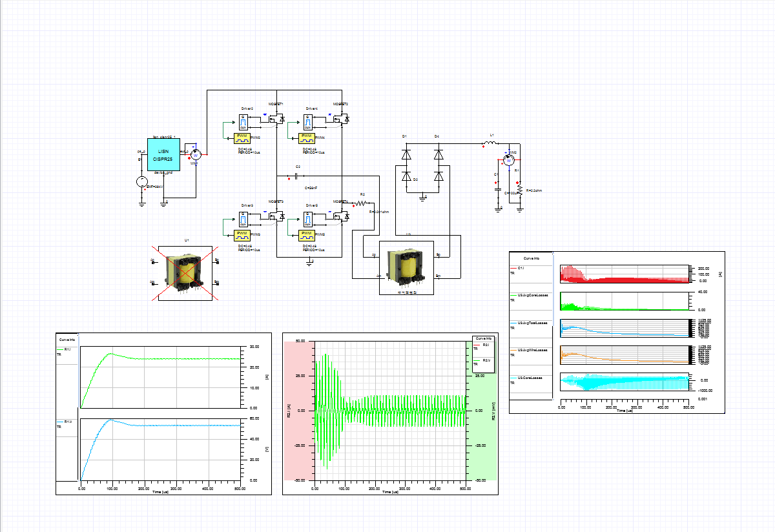The height and width of the screenshot is (532, 775).
Task: Select the LISN CISPR25 block
Action: pyautogui.click(x=164, y=154)
